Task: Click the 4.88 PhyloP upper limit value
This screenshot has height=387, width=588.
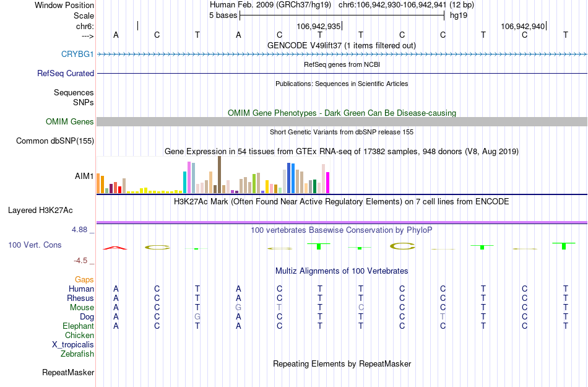Action: (x=79, y=230)
